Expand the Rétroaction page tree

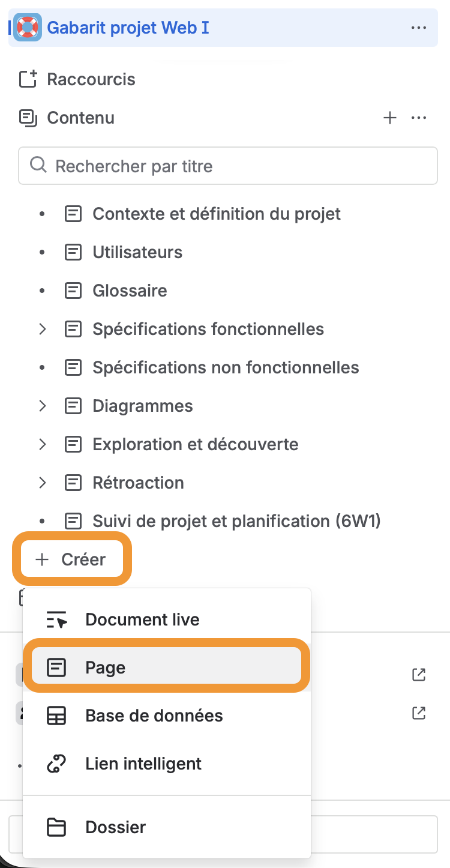pos(43,483)
